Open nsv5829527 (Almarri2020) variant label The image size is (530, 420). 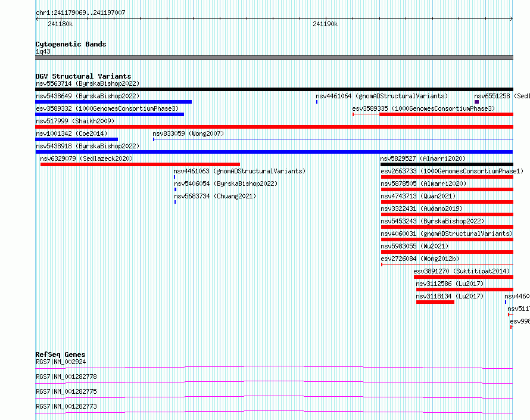423,158
